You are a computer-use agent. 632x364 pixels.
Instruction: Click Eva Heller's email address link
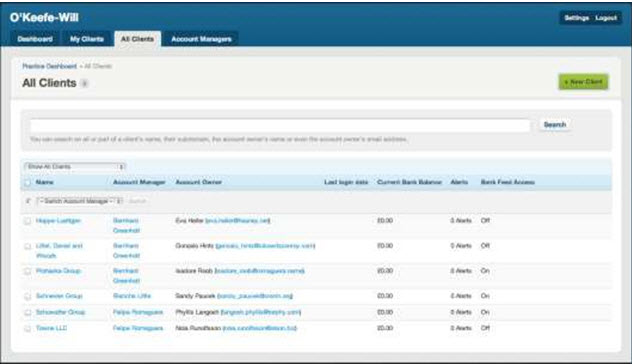click(238, 220)
